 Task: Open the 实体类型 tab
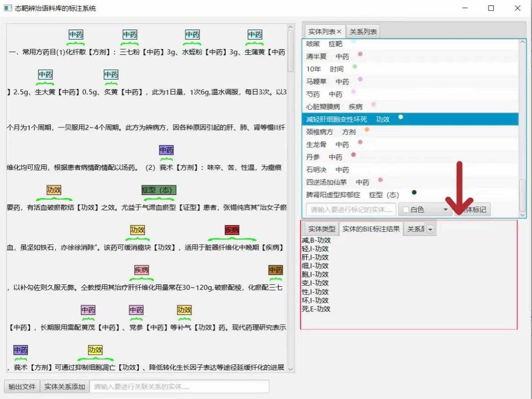(321, 229)
